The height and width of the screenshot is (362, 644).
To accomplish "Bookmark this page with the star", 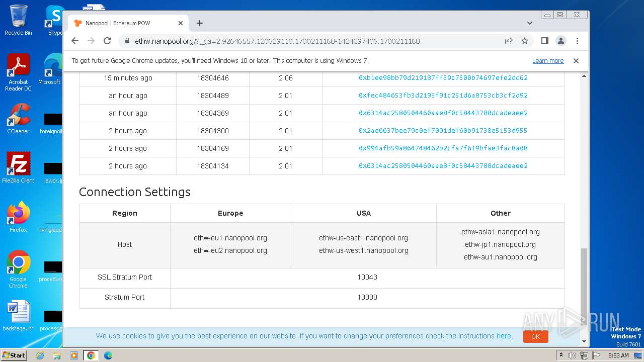I will pos(525,41).
